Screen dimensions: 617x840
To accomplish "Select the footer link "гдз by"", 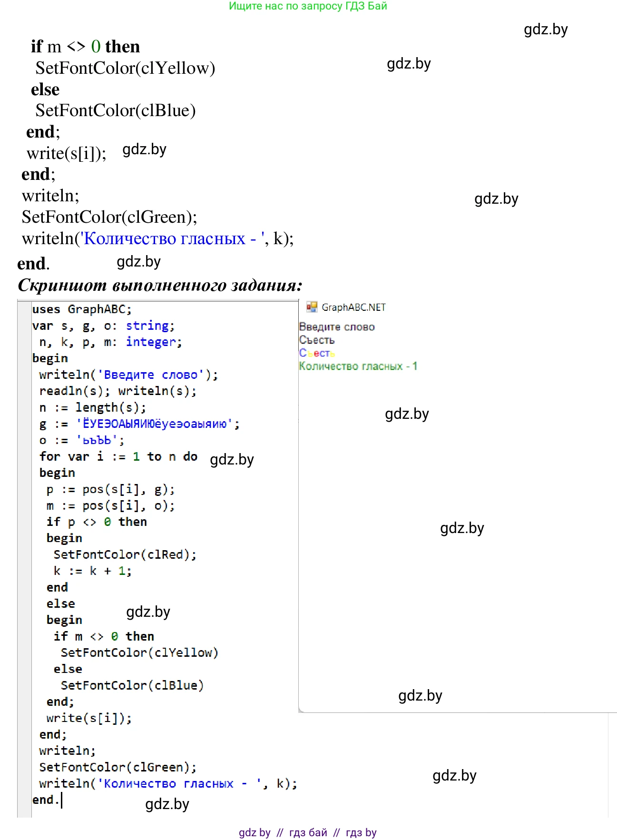I will pyautogui.click(x=361, y=832).
